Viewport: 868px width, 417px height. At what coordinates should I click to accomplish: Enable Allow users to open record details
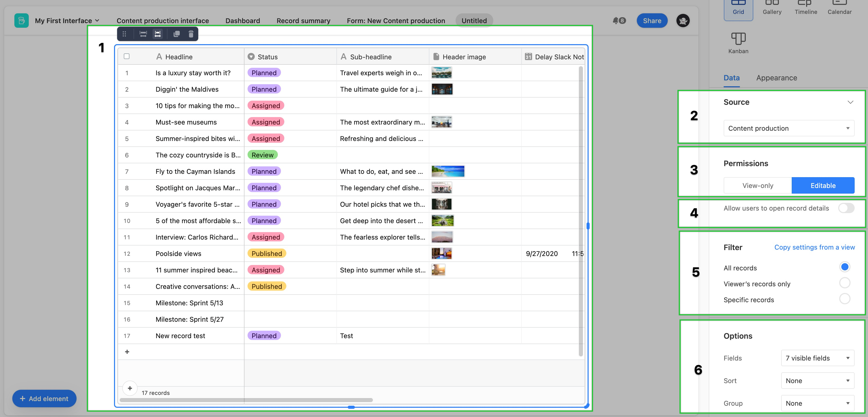point(846,208)
